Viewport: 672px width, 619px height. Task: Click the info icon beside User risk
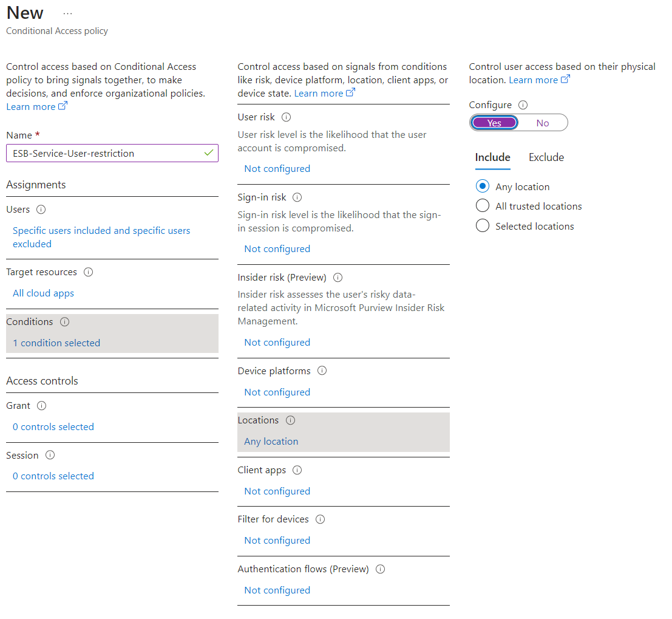coord(287,117)
